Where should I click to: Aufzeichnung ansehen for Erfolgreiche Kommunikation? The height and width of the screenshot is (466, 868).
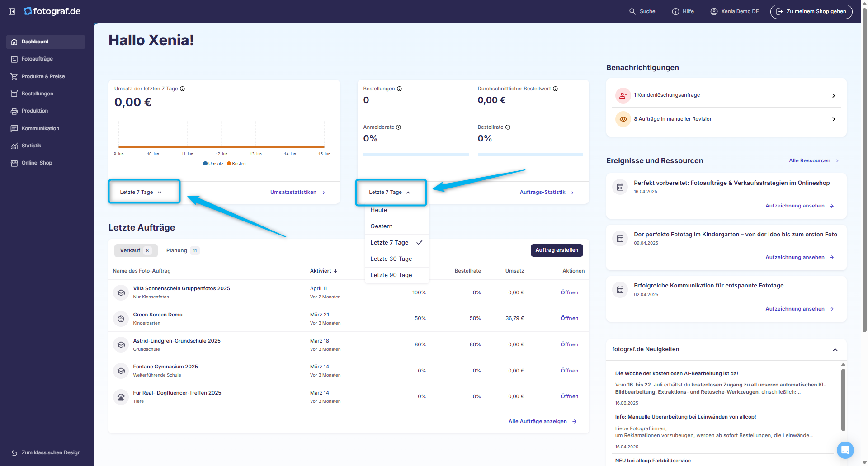tap(799, 309)
